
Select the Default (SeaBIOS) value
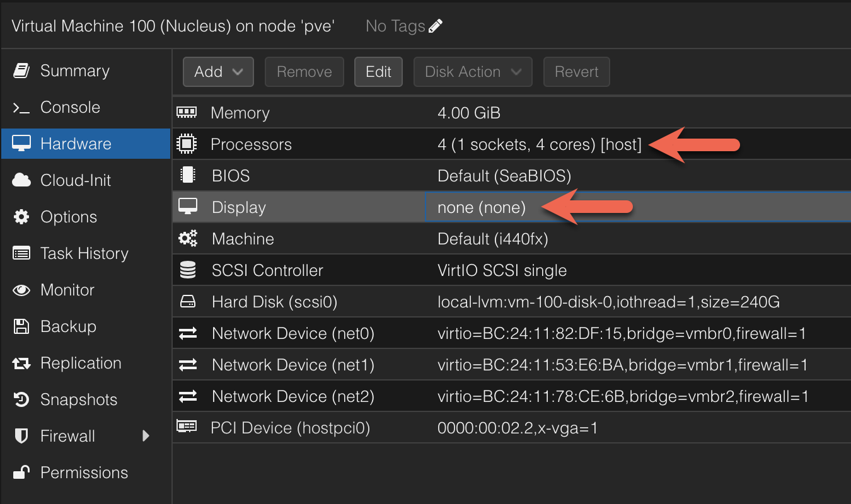point(504,175)
